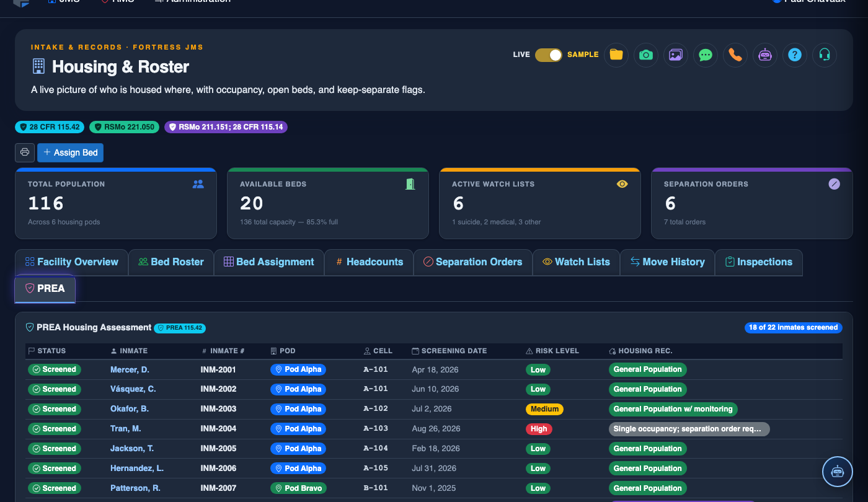Go to the Headcounts tab
This screenshot has height=502, width=868.
tap(369, 262)
